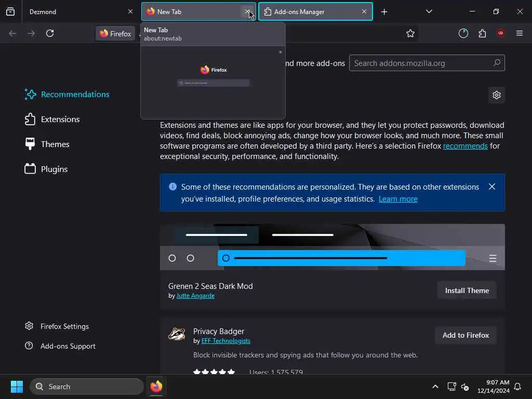Open the Windows Start menu
The width and height of the screenshot is (532, 399).
point(17,387)
